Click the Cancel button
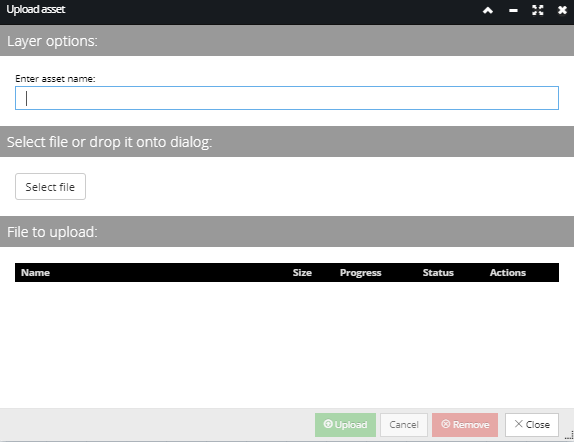 404,425
